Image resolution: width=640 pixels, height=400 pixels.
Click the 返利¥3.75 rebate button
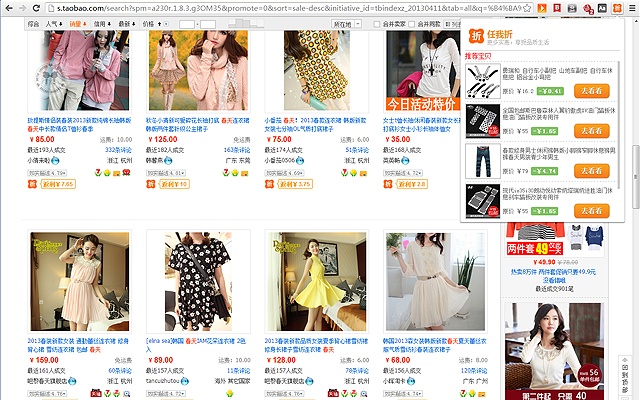pos(295,184)
